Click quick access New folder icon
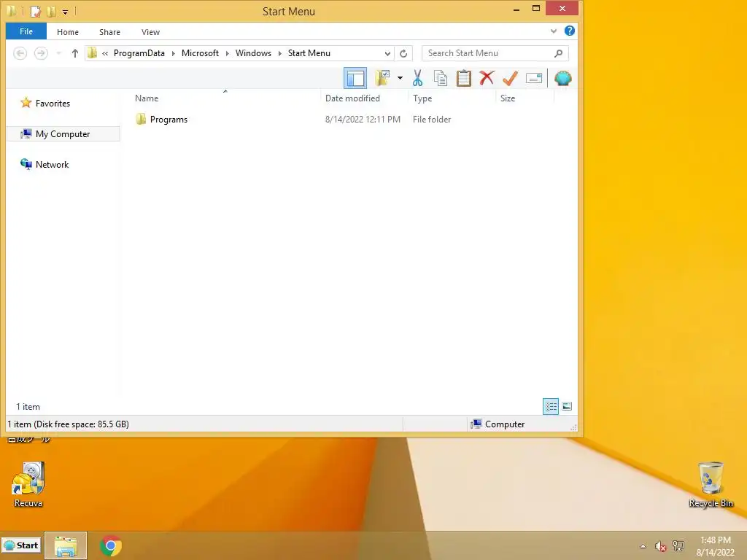Screen dimensions: 747x560 pyautogui.click(x=52, y=10)
